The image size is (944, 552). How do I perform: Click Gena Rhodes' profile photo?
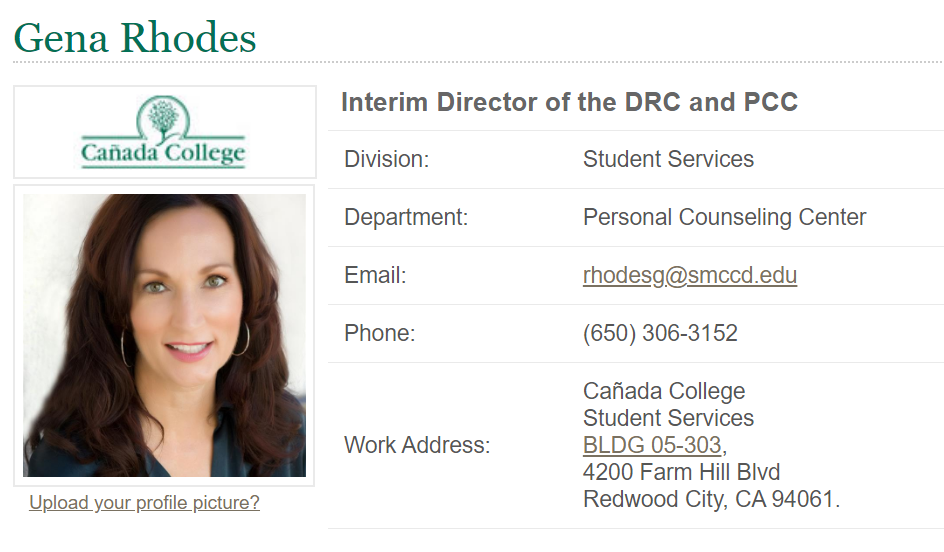(x=164, y=335)
